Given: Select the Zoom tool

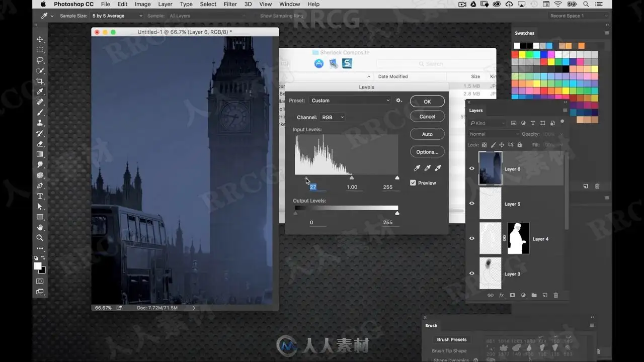Looking at the screenshot, I should [x=40, y=238].
